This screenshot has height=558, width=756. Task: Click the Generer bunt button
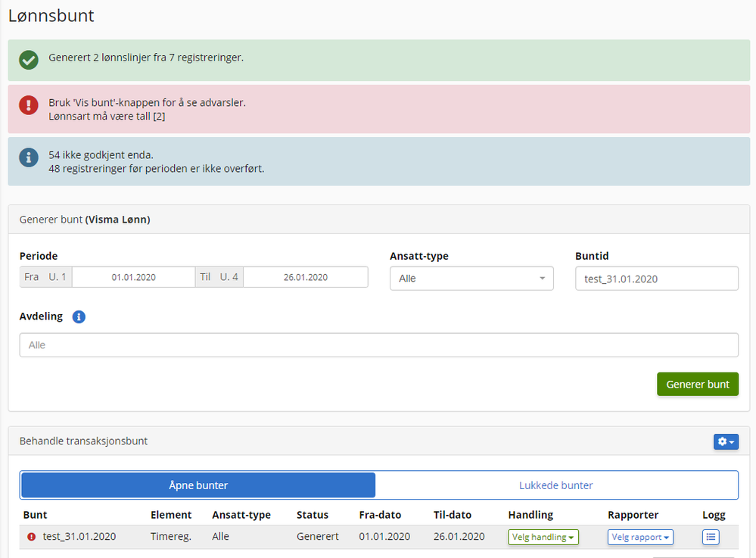(697, 385)
